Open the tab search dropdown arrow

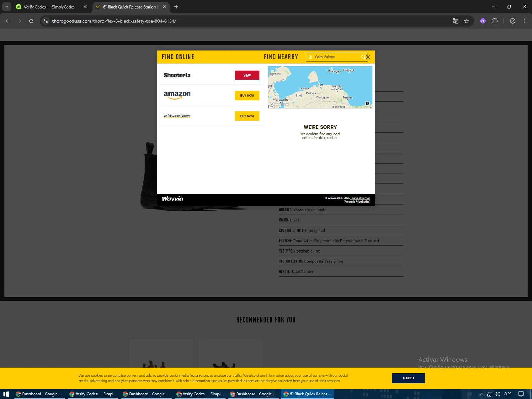(6, 7)
